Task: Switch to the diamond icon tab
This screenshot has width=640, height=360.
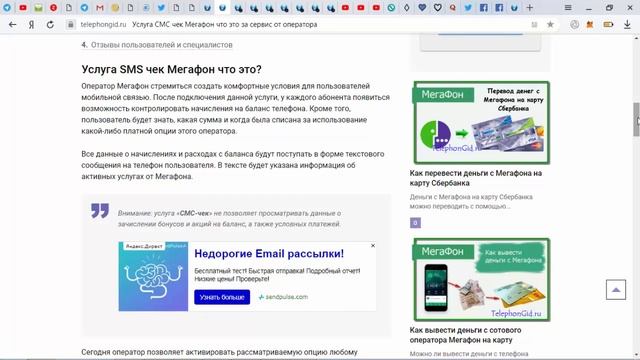Action: (x=407, y=7)
